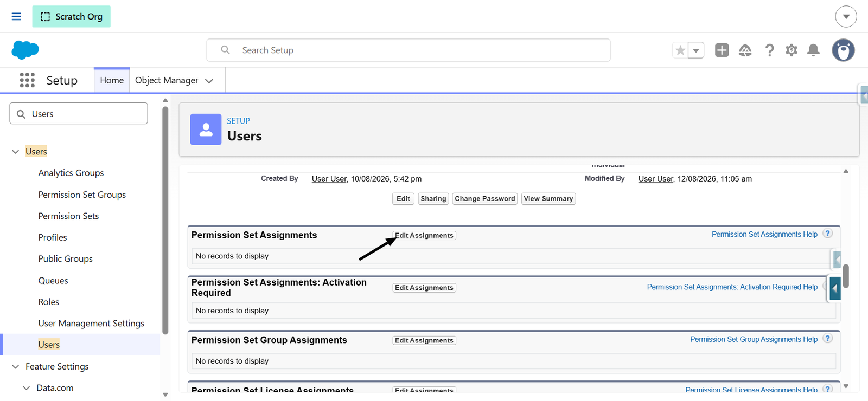Open Permission Set Assignments: Activation Required Help link
Screen dimensions: 868x401
point(732,287)
